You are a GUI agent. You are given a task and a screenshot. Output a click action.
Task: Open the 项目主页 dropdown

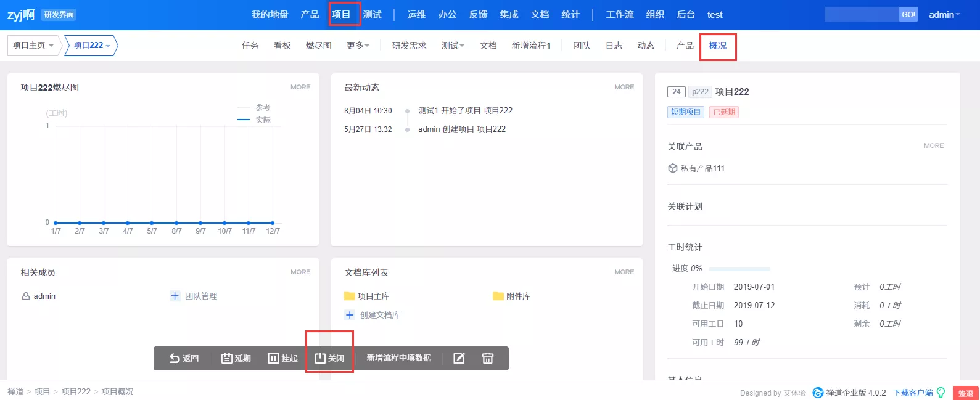point(33,46)
